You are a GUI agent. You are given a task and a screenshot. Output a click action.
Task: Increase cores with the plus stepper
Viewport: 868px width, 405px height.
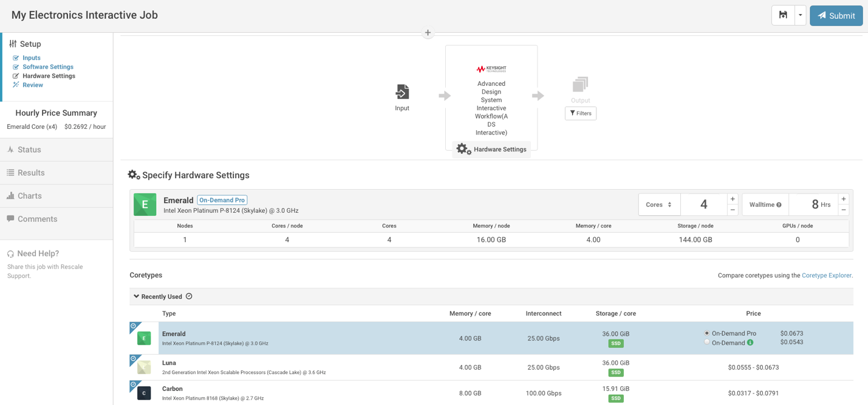[x=733, y=199]
